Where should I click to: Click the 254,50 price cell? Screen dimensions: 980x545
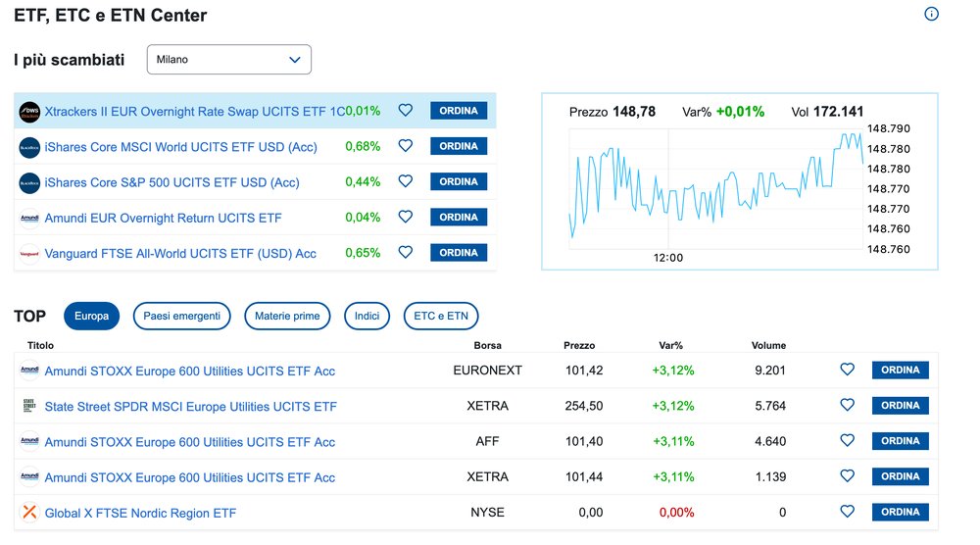584,406
